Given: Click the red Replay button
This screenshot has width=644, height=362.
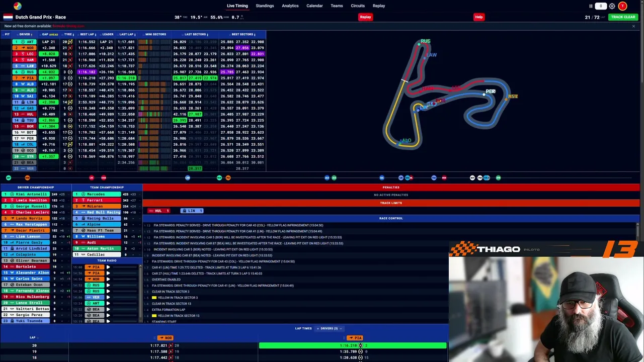Looking at the screenshot, I should [x=365, y=17].
